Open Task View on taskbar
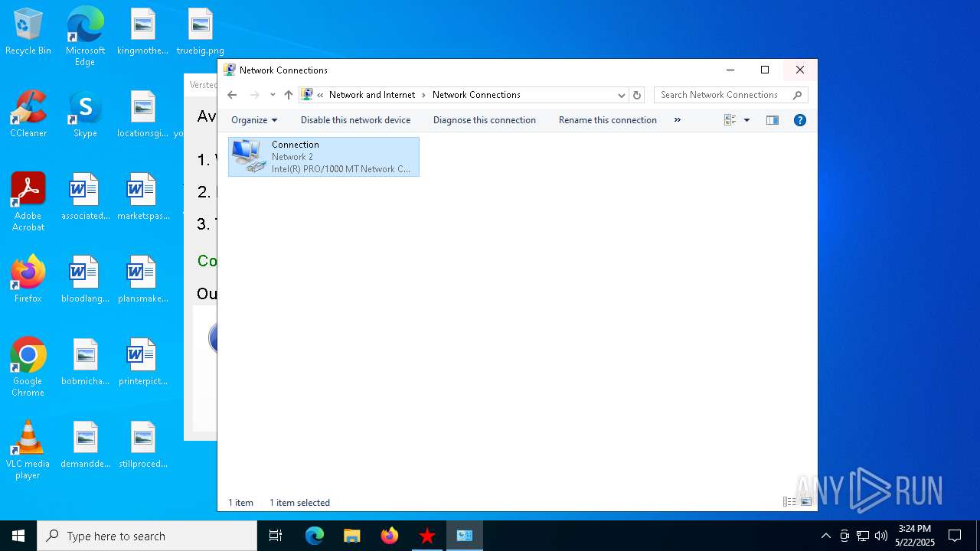Image resolution: width=980 pixels, height=551 pixels. coord(276,536)
